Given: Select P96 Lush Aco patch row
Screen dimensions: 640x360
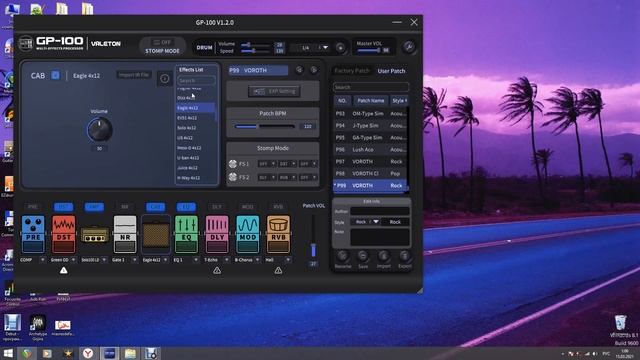Looking at the screenshot, I should point(370,150).
